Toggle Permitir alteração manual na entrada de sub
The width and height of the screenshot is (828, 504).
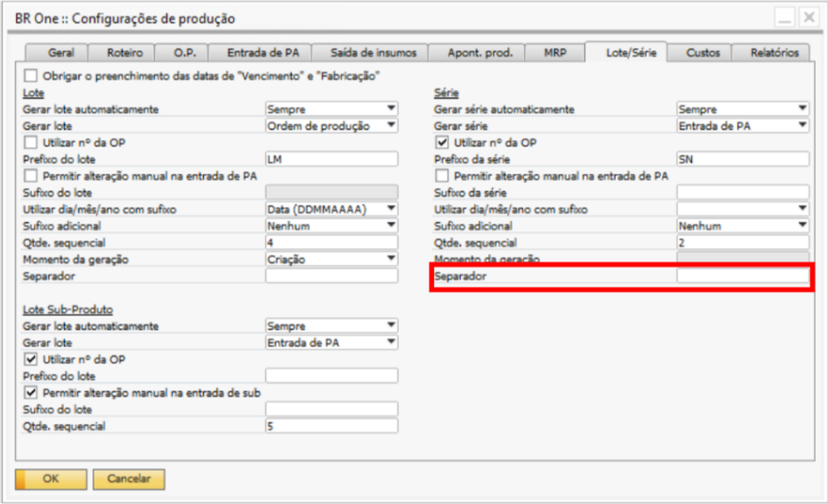(x=31, y=393)
